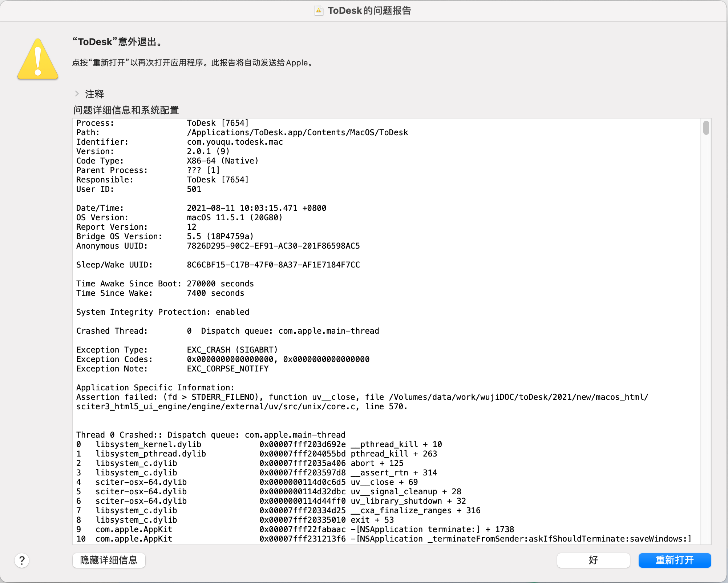Click stack frame 3 __assert_rtn + 314
The width and height of the screenshot is (728, 583).
(x=257, y=473)
